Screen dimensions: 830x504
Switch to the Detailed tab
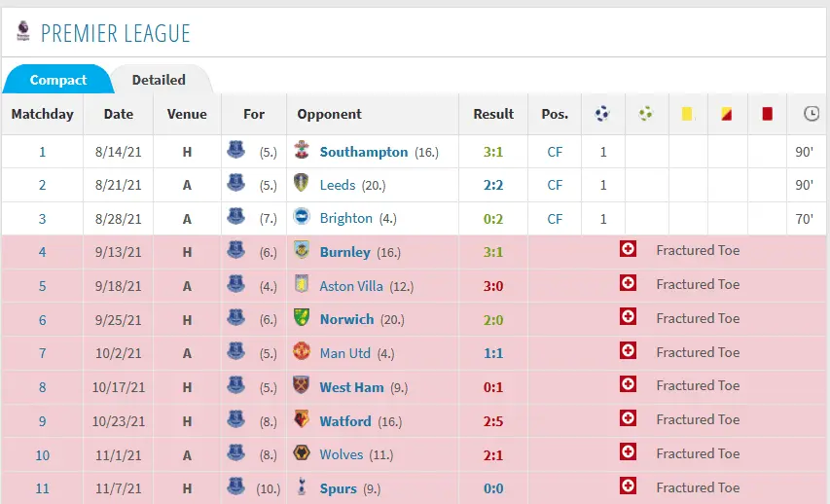click(159, 80)
